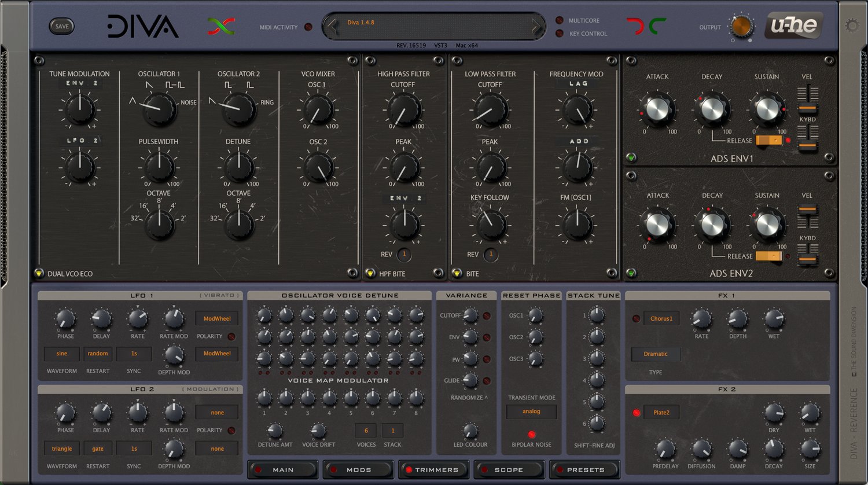Click the PULSEWIDTH knob
The image size is (868, 485).
tap(159, 167)
